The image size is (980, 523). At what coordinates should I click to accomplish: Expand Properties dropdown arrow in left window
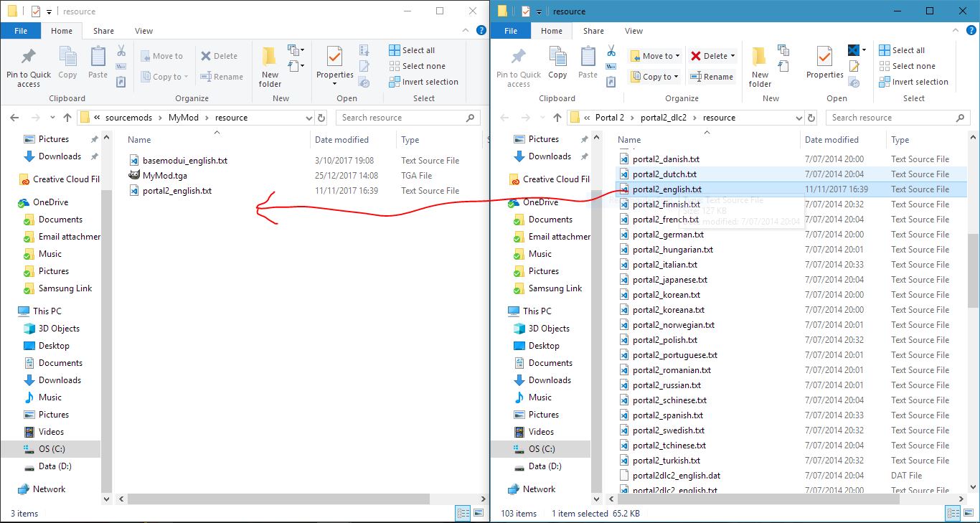[335, 84]
